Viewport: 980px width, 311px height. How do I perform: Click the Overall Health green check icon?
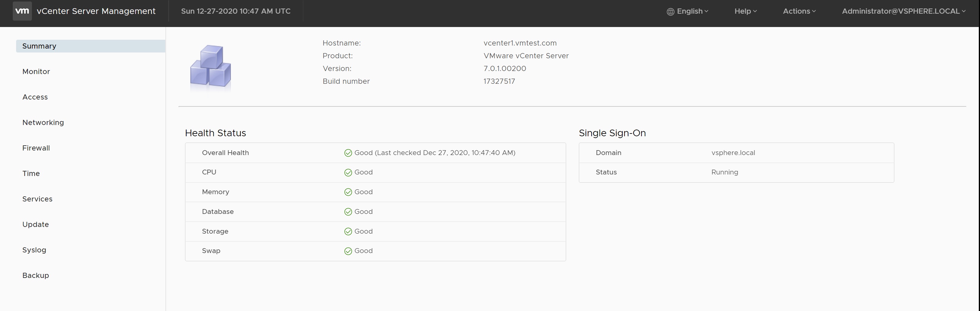click(x=348, y=153)
